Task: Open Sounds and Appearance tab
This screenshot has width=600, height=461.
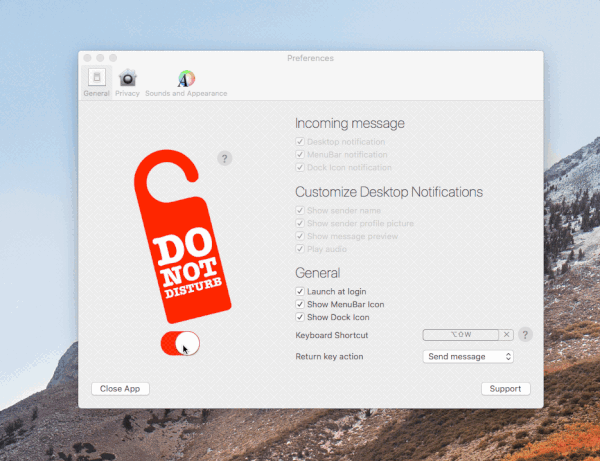Action: [186, 83]
